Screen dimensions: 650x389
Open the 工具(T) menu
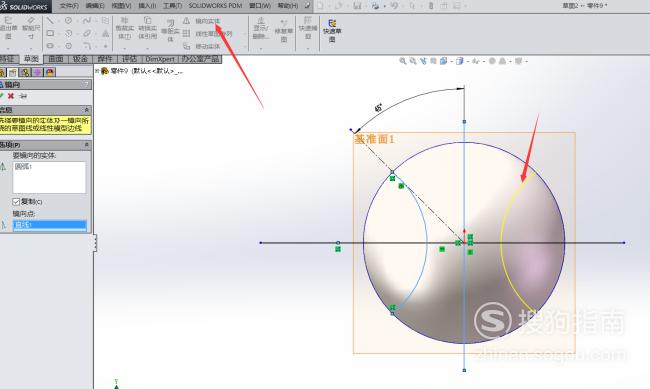coord(172,6)
